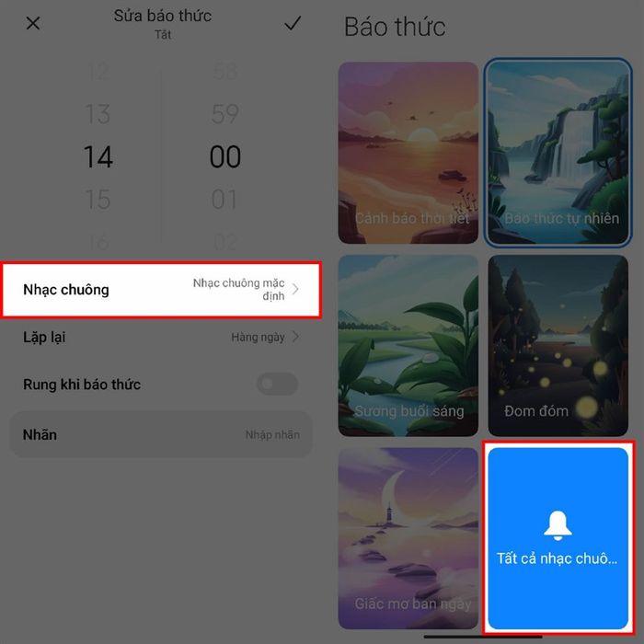This screenshot has height=644, width=644.
Task: Pick the Sương buổi sáng ringtone card
Action: click(408, 345)
